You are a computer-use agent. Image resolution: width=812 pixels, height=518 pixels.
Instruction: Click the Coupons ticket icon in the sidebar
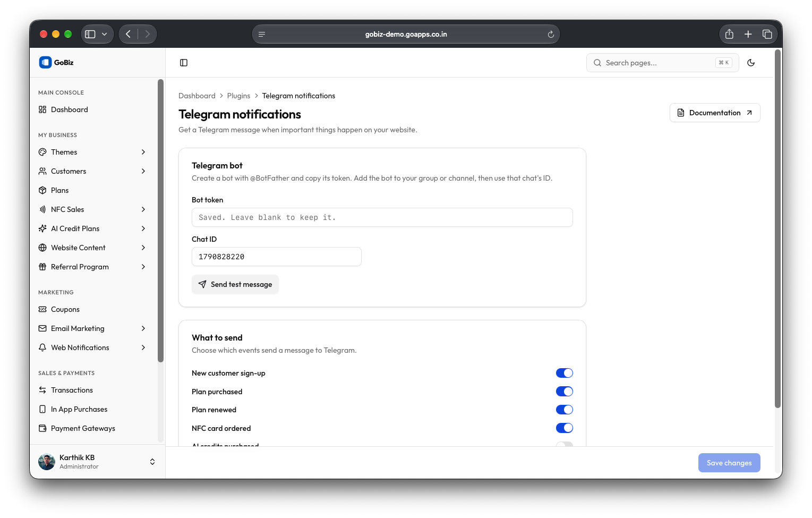coord(42,309)
